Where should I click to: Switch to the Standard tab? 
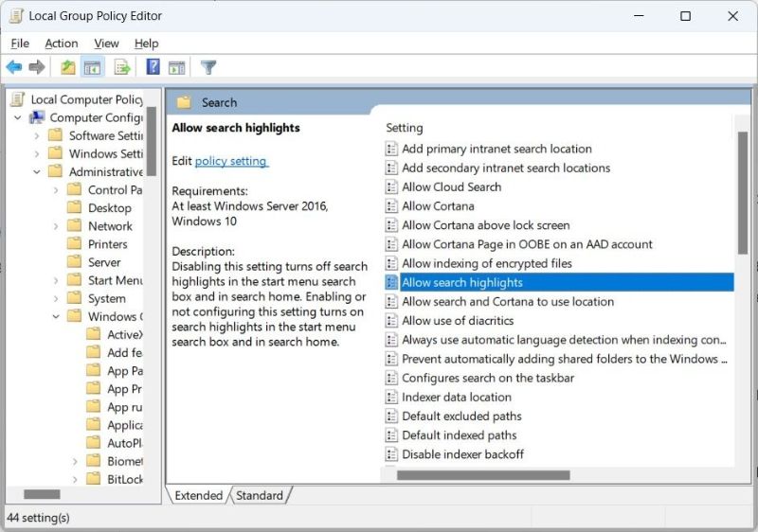259,495
